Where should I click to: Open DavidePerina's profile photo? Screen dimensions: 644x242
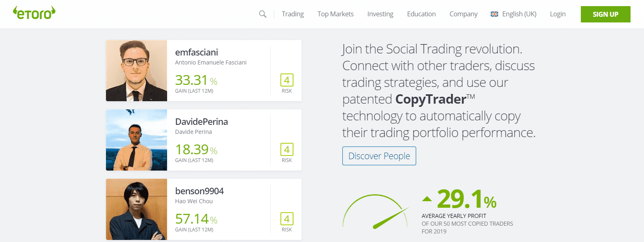tap(137, 140)
